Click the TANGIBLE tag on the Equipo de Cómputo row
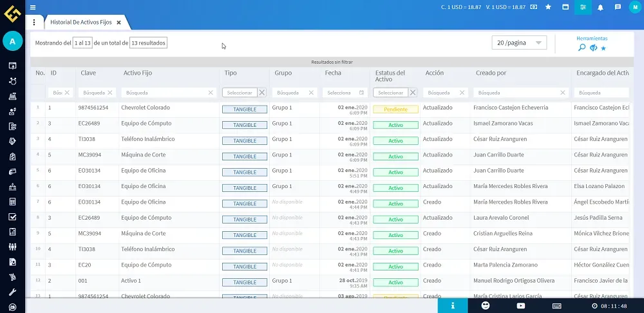 point(245,125)
